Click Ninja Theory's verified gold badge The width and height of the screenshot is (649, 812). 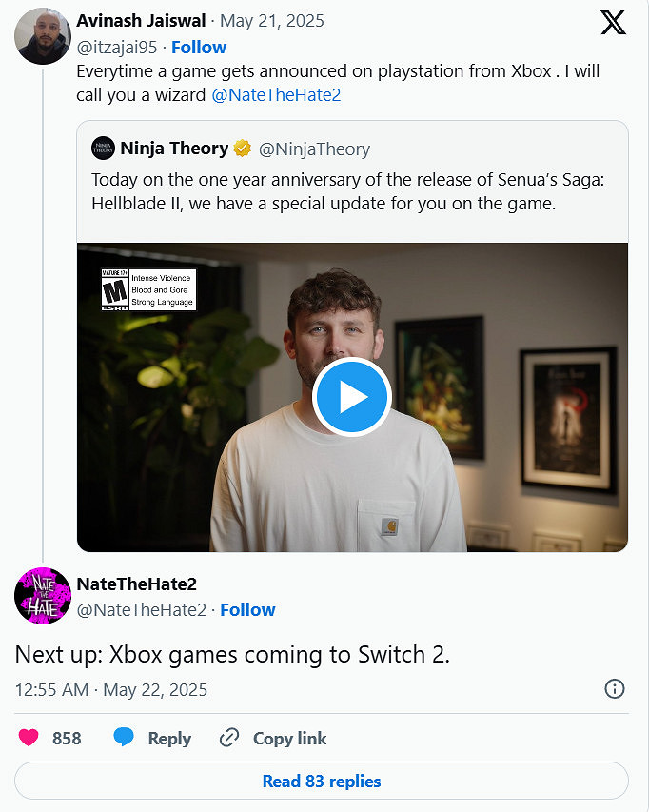coord(241,148)
